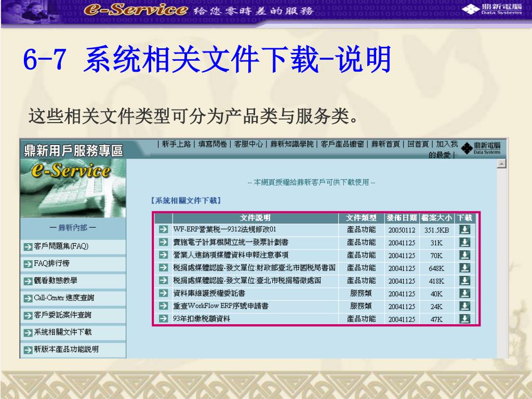Viewport: 532px width, 399px height.
Task: Click the 文件類型 column header
Action: (361, 218)
